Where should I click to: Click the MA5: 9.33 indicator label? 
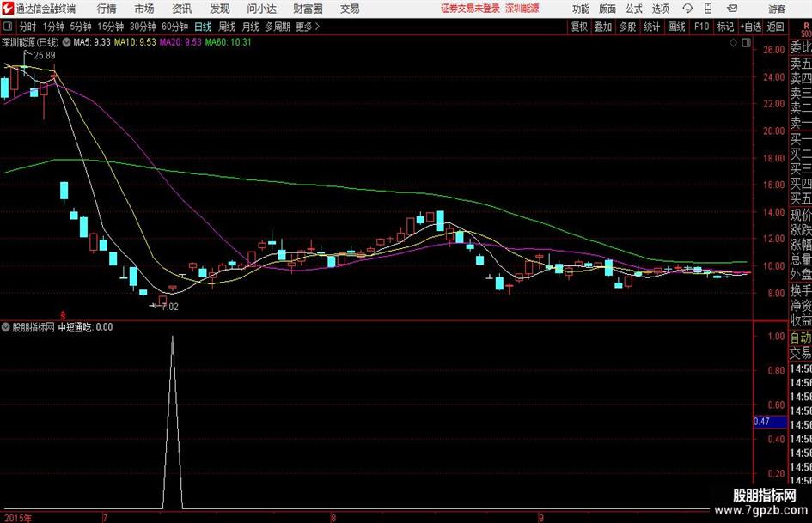tap(92, 42)
